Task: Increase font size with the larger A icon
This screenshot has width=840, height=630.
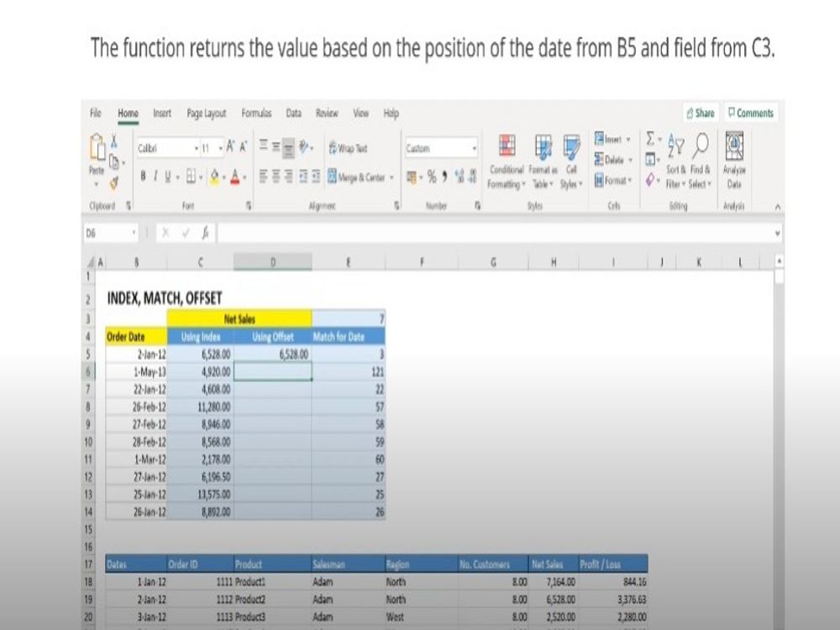Action: click(230, 146)
